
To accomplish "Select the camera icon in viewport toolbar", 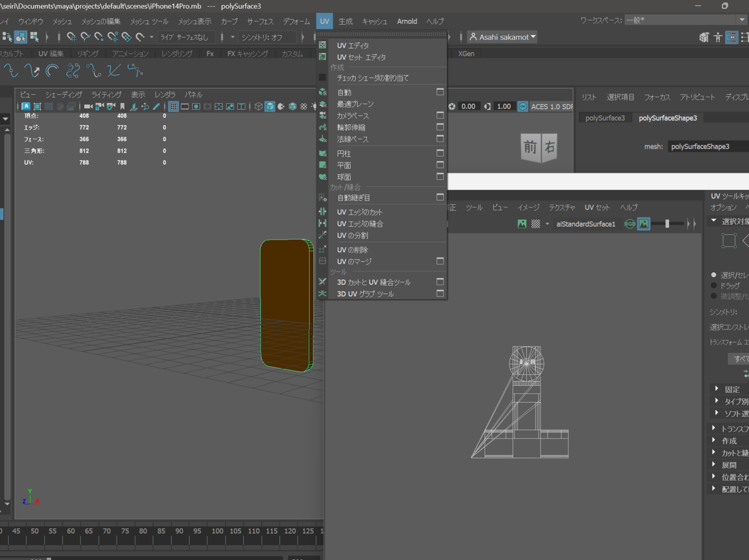I will pos(88,106).
